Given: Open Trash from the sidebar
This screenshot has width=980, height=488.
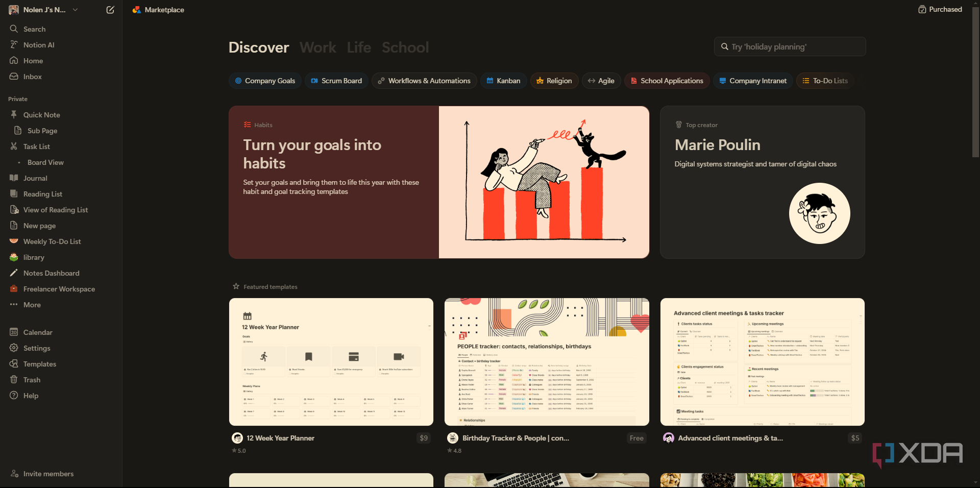Looking at the screenshot, I should click(x=61, y=380).
